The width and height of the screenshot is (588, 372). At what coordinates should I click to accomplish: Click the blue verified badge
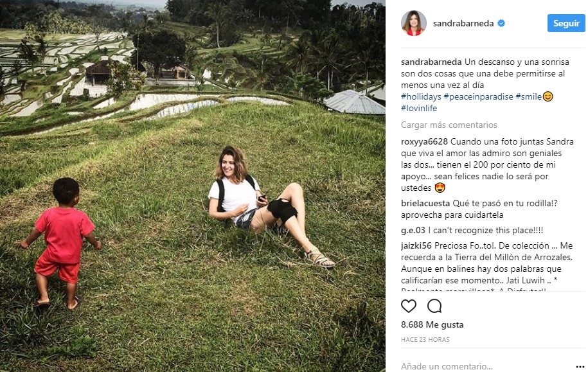point(501,23)
